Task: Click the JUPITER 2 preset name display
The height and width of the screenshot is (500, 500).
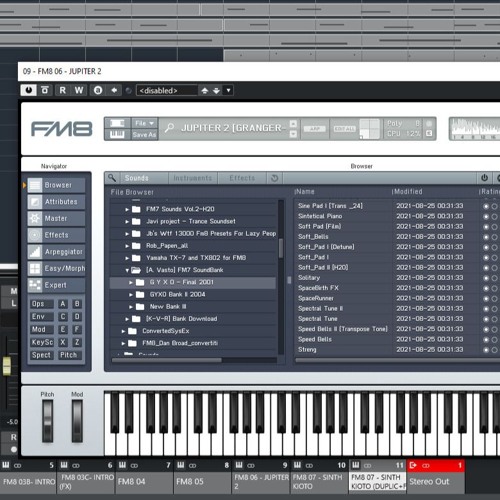Action: [233, 128]
